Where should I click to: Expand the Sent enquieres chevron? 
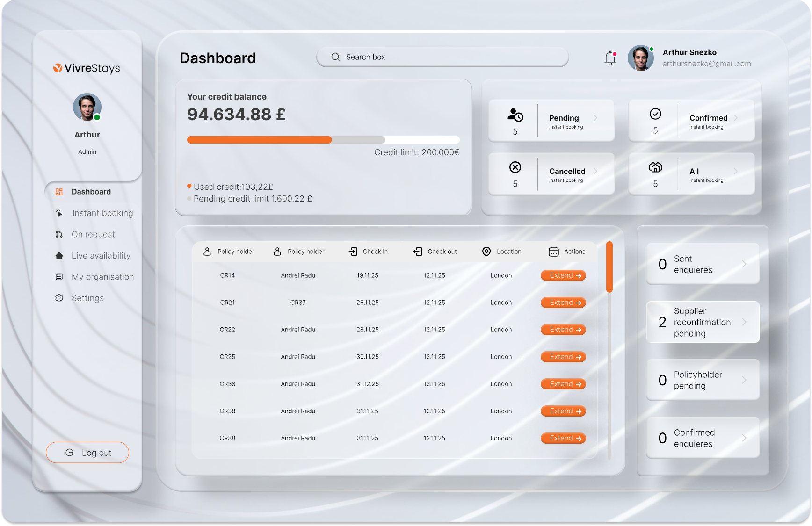click(x=744, y=264)
